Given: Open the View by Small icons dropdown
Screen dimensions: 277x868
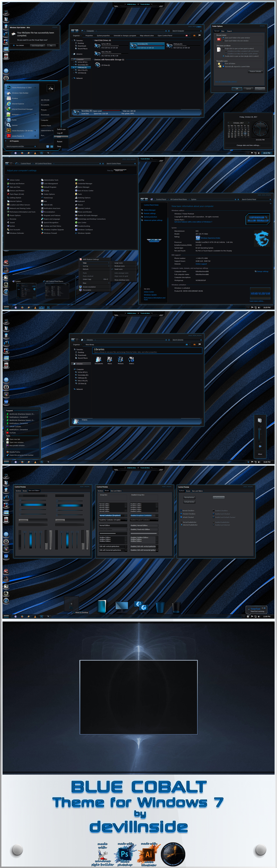Looking at the screenshot, I should pos(120,171).
